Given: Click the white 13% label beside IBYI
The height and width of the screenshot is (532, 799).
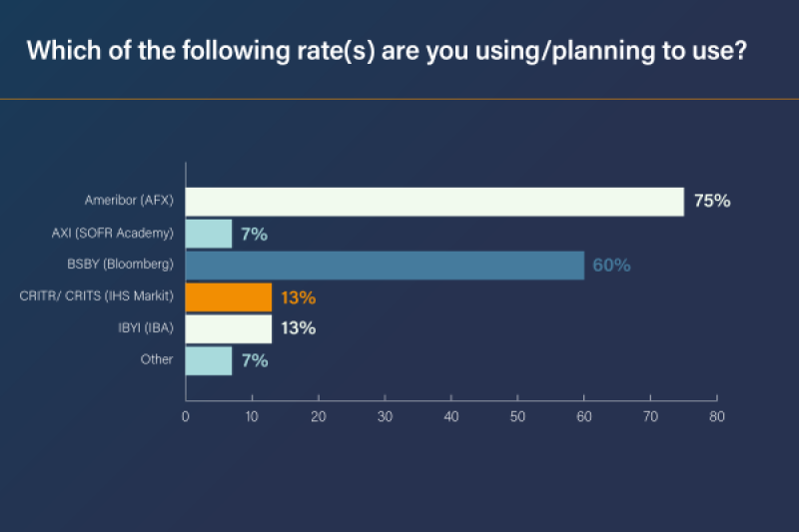Looking at the screenshot, I should pyautogui.click(x=298, y=328).
